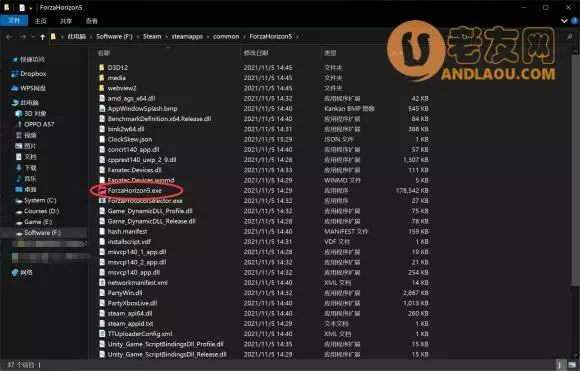Screen dimensions: 580x371
Task: Switch to the 查看 ribbon tab
Action: click(x=91, y=21)
